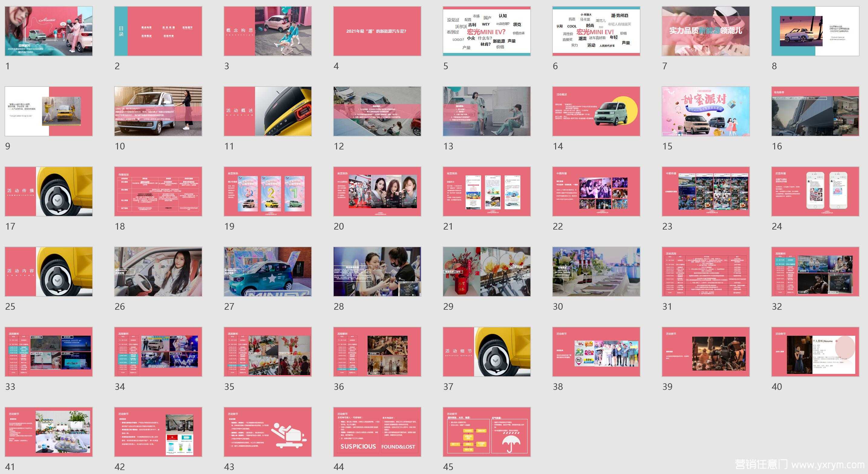Select slide 31 event schedule table thumbnail
868x474 pixels.
706,272
